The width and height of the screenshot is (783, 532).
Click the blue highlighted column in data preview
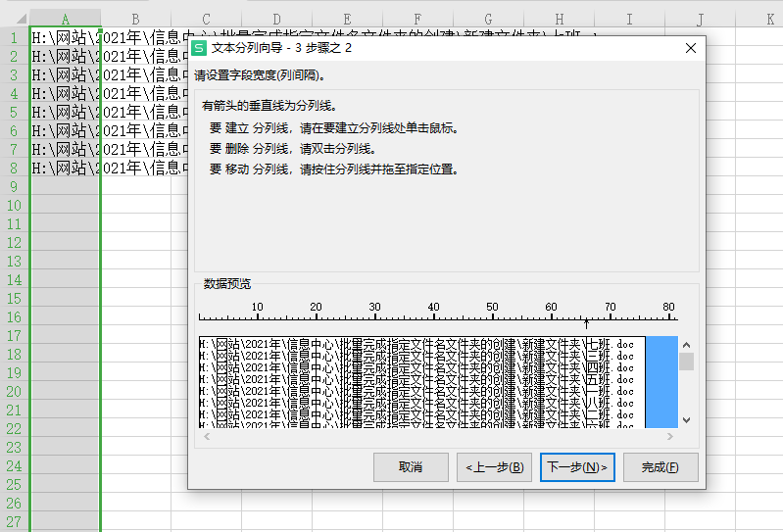[x=661, y=382]
